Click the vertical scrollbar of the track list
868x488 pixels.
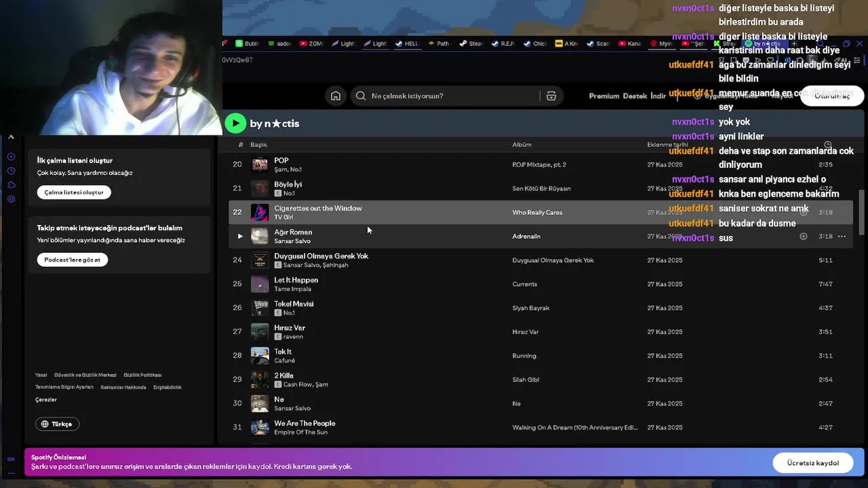coord(862,211)
